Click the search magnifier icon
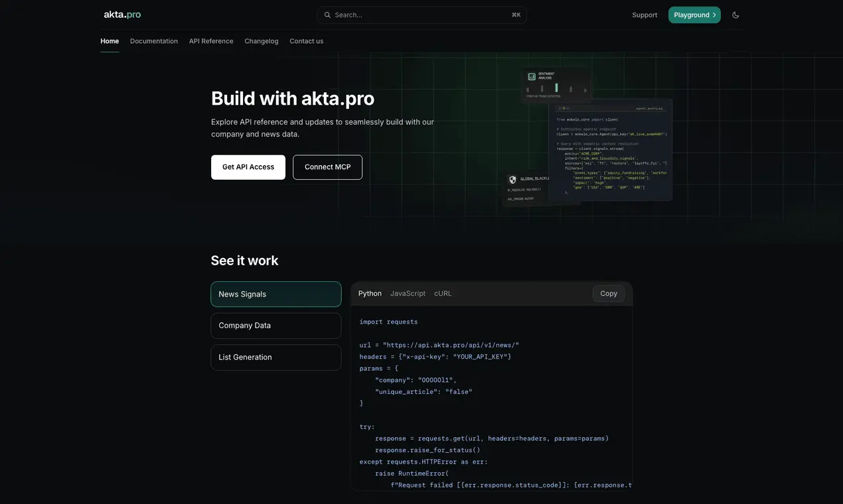 pos(327,15)
